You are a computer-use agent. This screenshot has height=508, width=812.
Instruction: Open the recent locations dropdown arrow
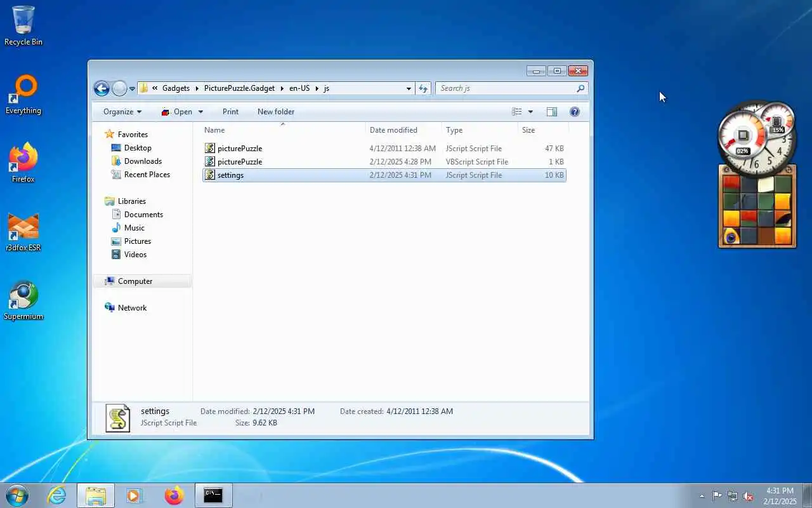132,89
